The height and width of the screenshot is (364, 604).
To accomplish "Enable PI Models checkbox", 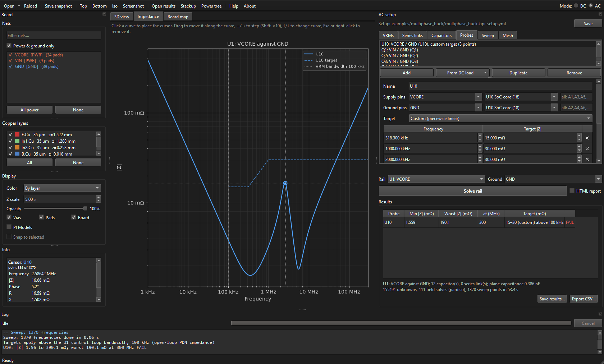I will pyautogui.click(x=9, y=227).
